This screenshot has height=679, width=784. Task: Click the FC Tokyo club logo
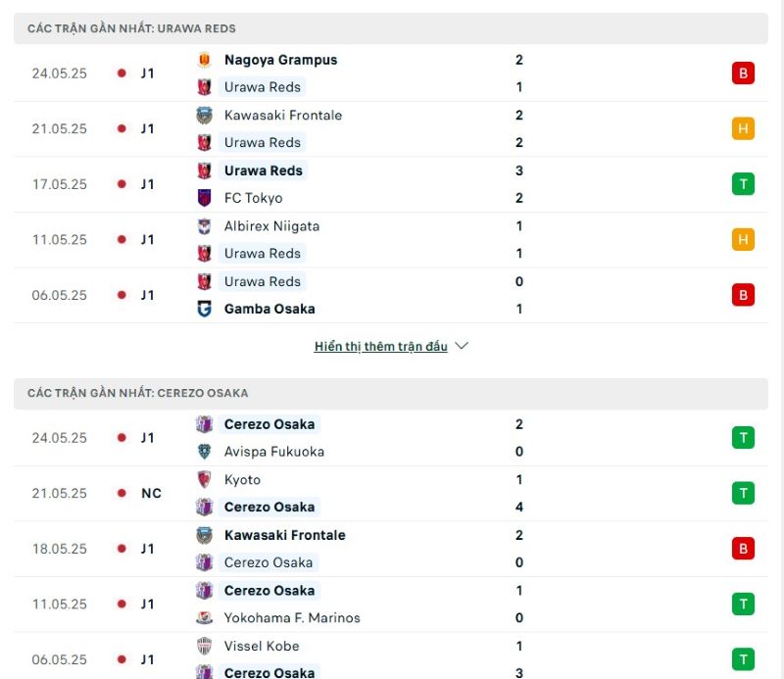pyautogui.click(x=204, y=198)
